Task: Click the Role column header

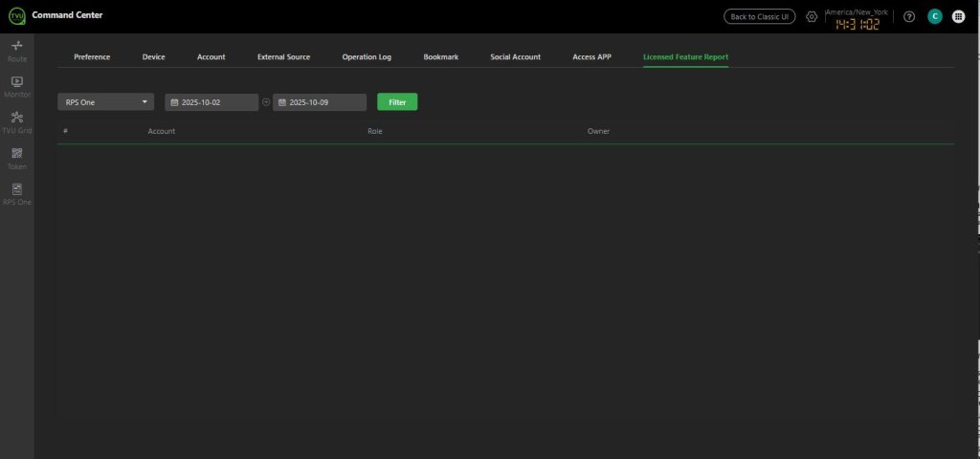Action: 375,131
